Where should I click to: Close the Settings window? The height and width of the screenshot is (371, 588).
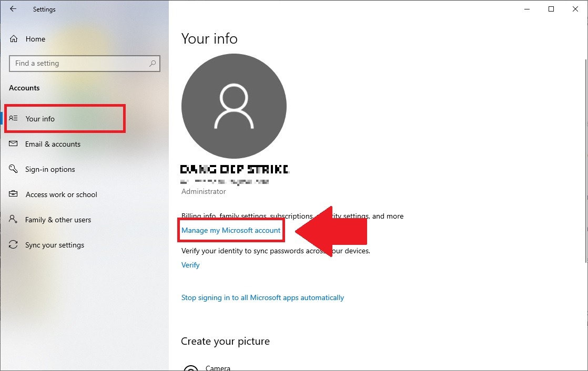click(x=575, y=9)
